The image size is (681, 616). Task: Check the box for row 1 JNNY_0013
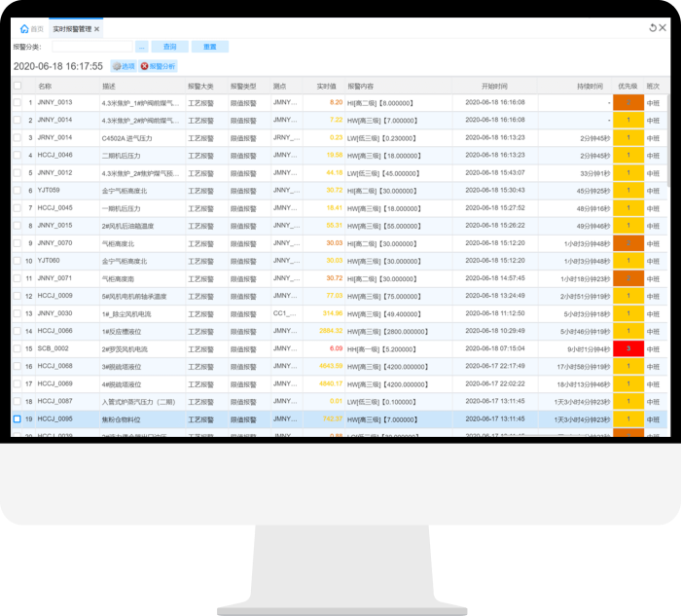18,102
